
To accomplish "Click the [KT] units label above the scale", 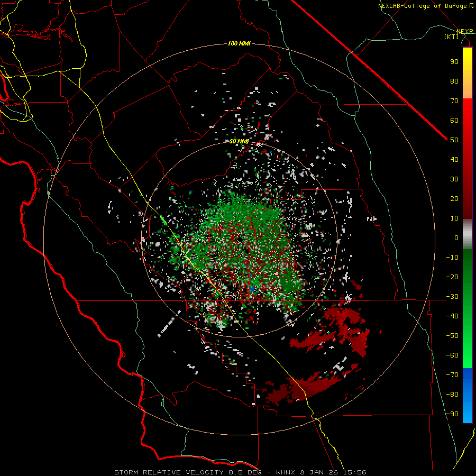I will (x=452, y=36).
